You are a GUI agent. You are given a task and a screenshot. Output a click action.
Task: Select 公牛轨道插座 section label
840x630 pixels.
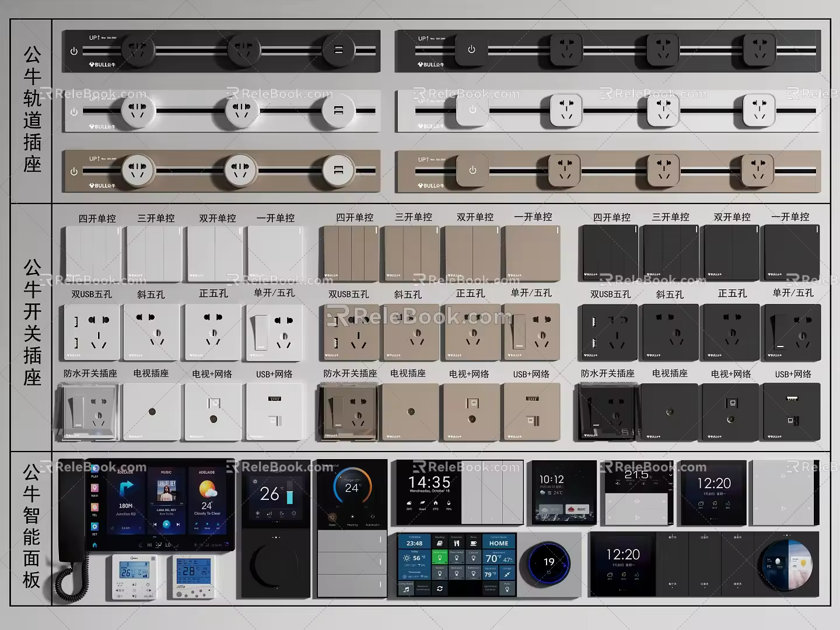tap(32, 110)
